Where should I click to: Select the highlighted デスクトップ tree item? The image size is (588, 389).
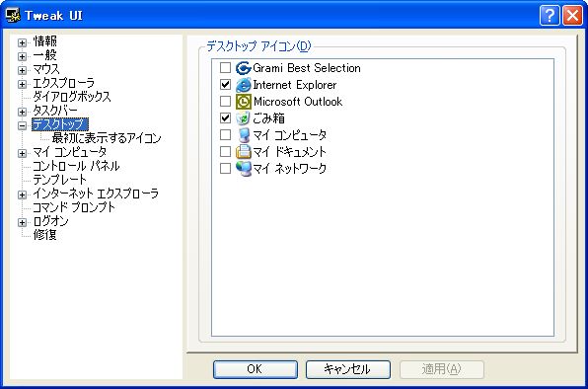click(x=60, y=124)
